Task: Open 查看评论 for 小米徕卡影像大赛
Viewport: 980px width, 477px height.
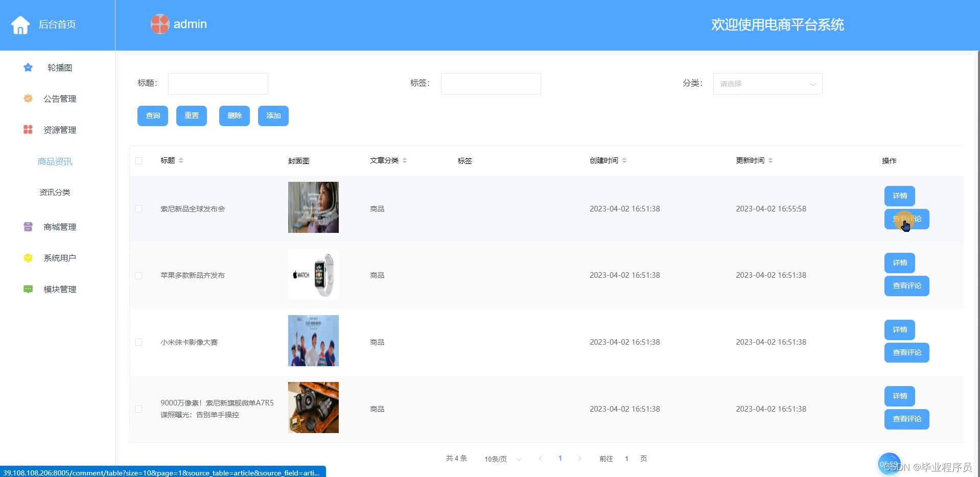Action: (907, 352)
